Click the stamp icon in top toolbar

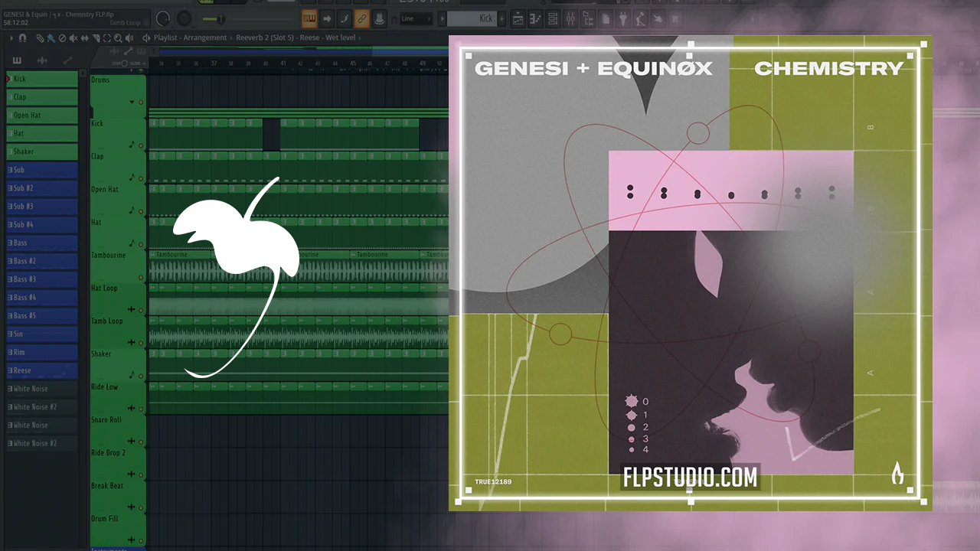[x=380, y=18]
